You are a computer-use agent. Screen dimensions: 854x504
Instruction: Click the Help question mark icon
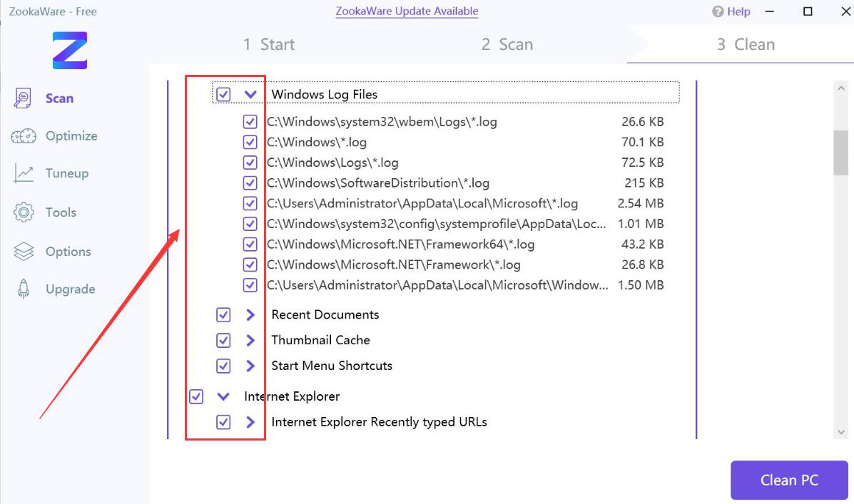[x=718, y=11]
